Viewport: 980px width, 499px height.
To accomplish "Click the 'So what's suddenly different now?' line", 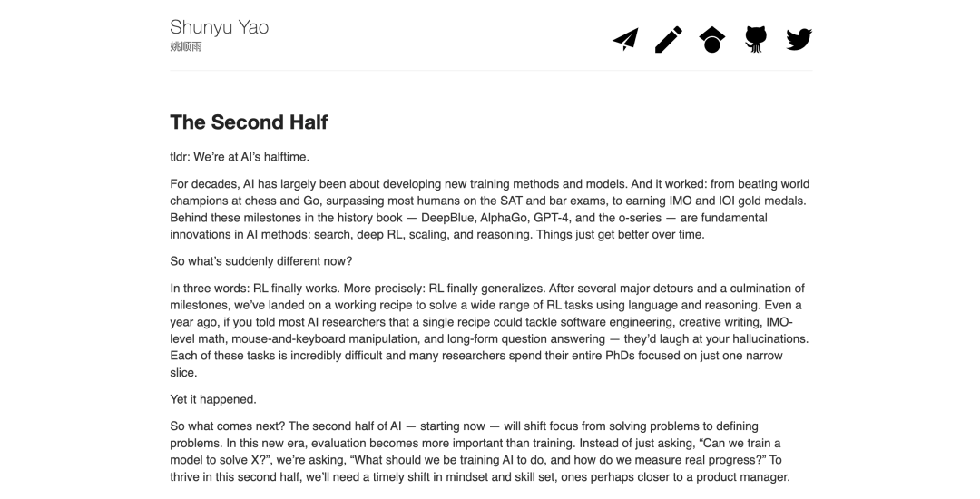I will [x=261, y=261].
